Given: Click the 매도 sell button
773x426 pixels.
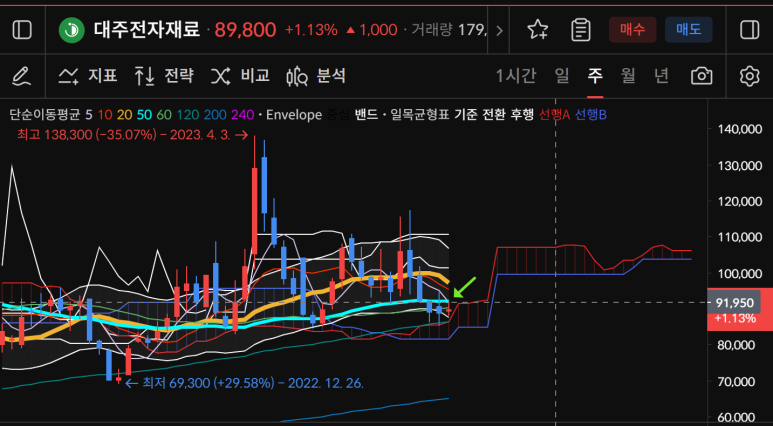Looking at the screenshot, I should (x=689, y=30).
